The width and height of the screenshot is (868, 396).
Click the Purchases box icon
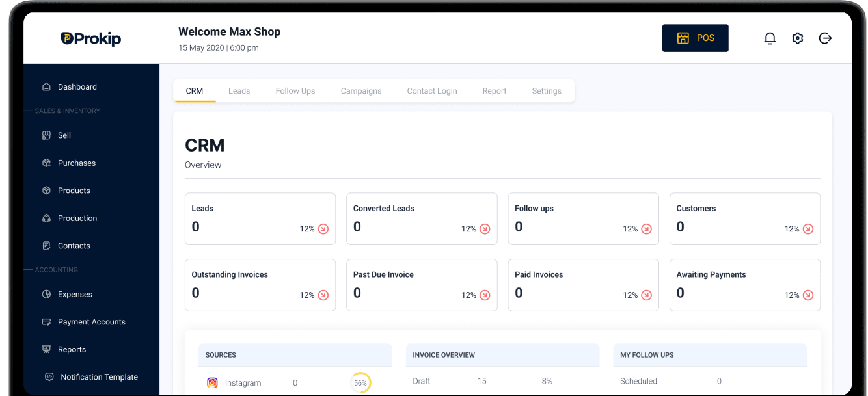coord(46,163)
